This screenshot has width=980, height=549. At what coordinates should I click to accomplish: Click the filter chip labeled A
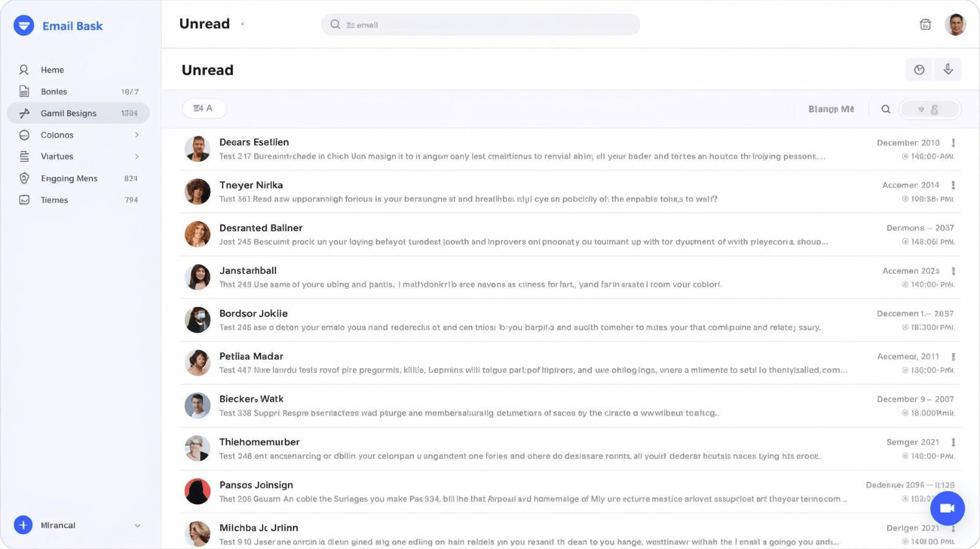tap(204, 108)
